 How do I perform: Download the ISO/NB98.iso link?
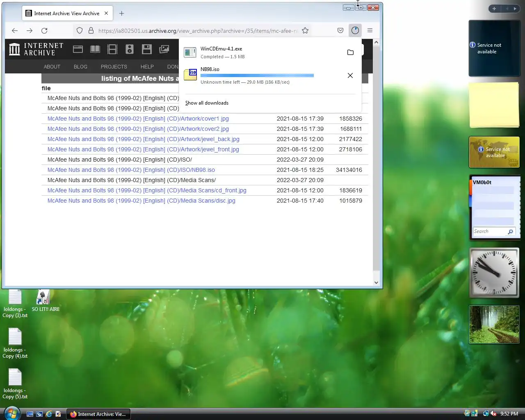[x=131, y=170]
